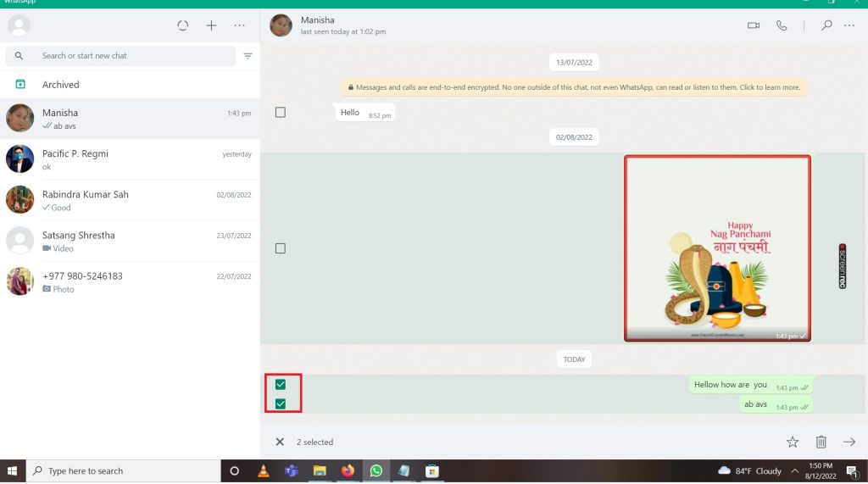Open the notification center icon
868x484 pixels.
click(852, 470)
